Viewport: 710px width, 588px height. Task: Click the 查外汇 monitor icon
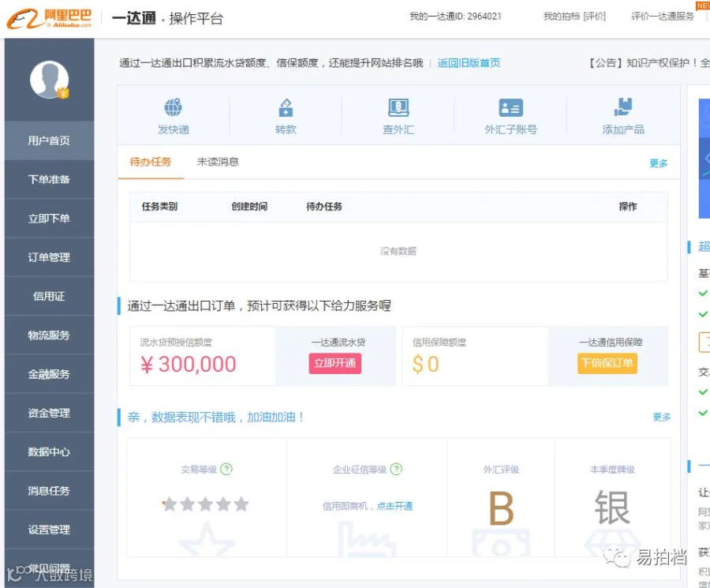pos(398,107)
